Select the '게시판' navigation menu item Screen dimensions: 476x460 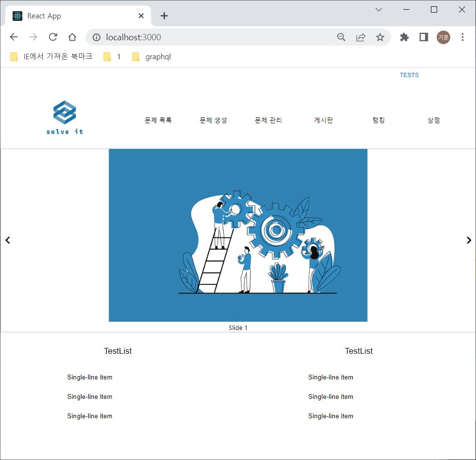323,120
